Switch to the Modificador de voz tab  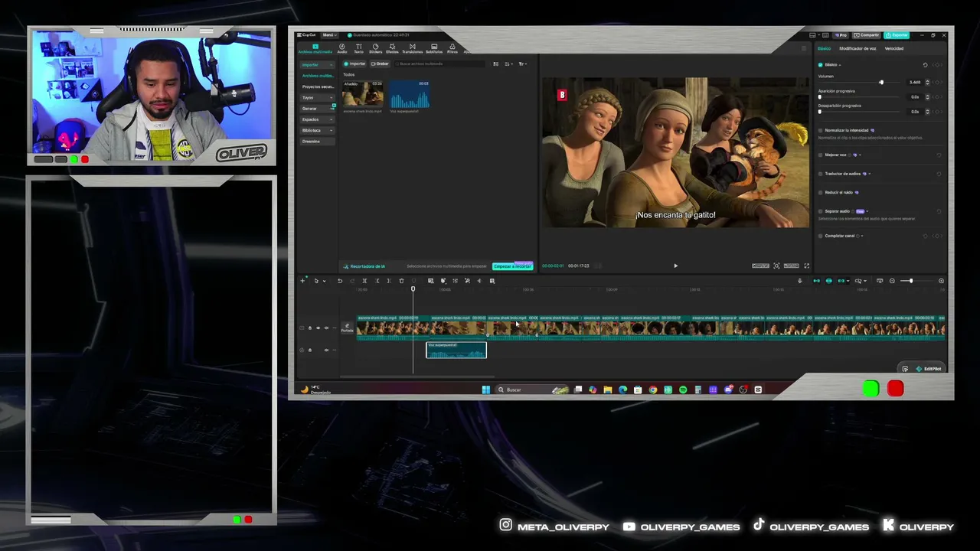coord(857,48)
